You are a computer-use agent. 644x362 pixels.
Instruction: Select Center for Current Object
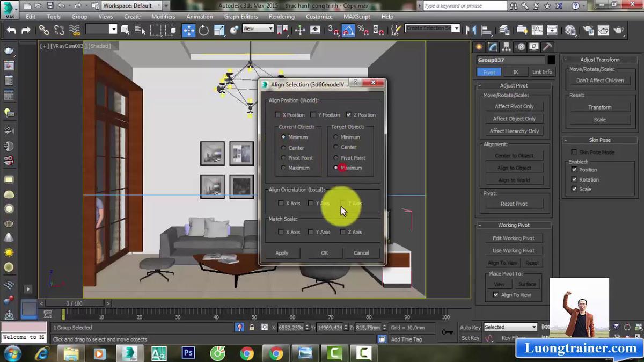[x=284, y=148]
